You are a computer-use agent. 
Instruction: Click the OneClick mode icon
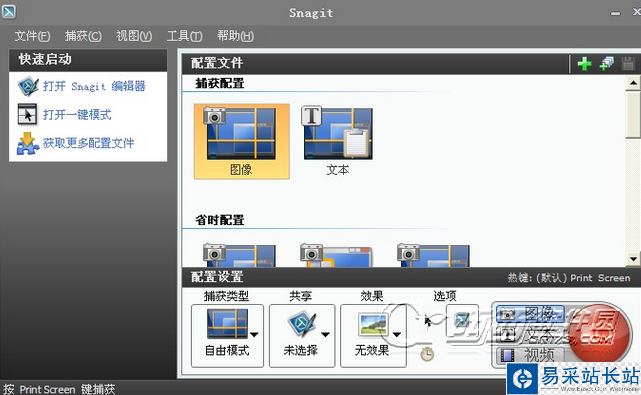(x=27, y=114)
